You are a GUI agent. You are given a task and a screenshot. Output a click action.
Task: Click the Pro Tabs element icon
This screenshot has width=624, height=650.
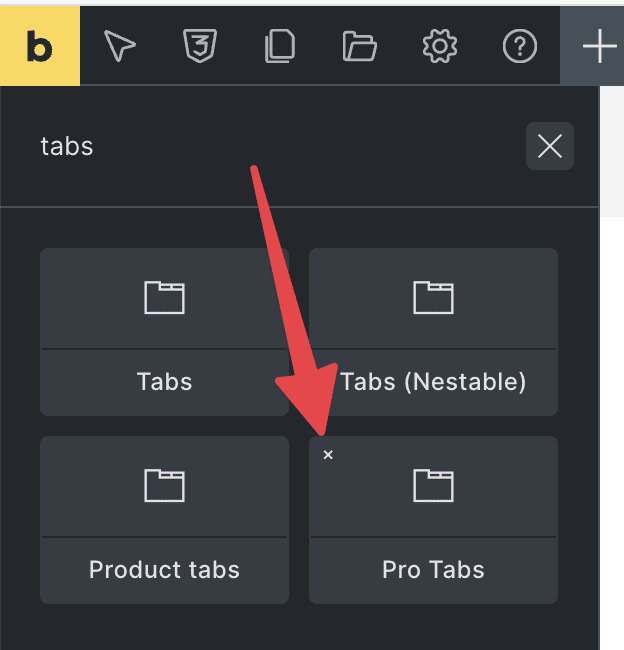433,485
